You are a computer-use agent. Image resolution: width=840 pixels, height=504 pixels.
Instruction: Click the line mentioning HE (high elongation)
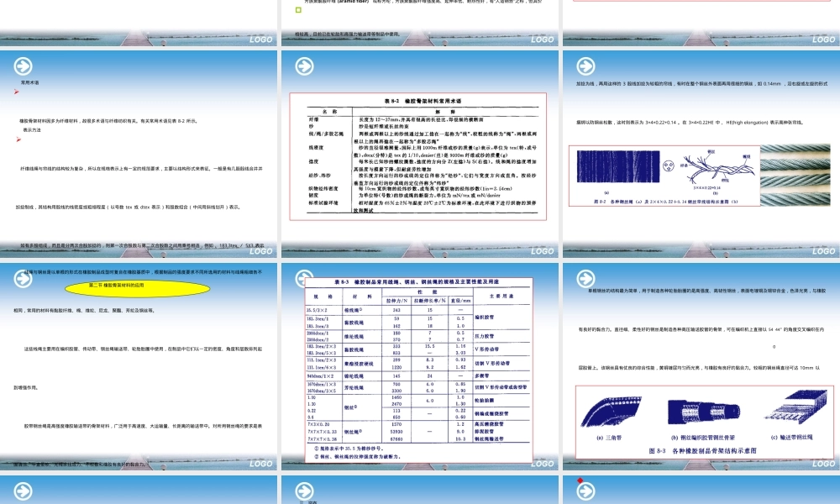(690, 123)
